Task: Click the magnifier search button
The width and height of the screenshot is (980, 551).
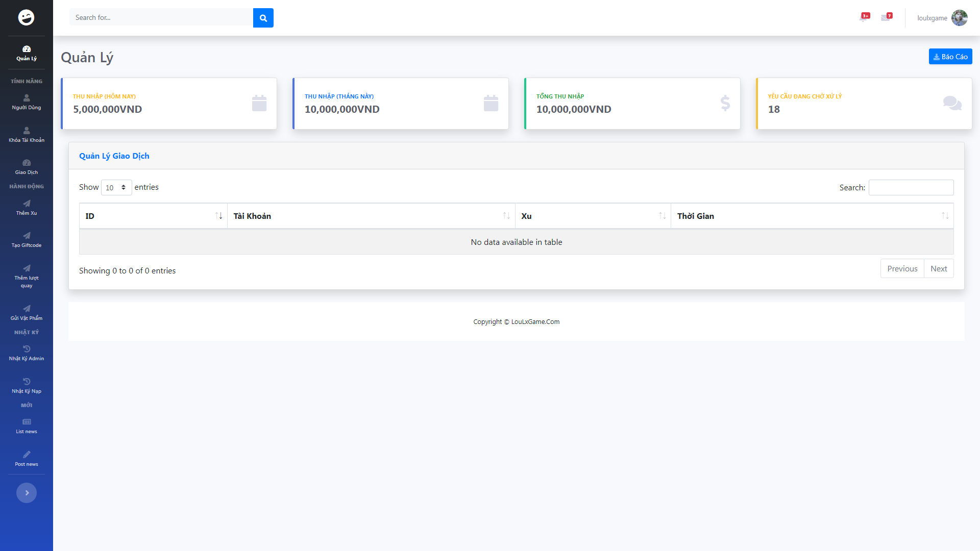Action: tap(263, 18)
